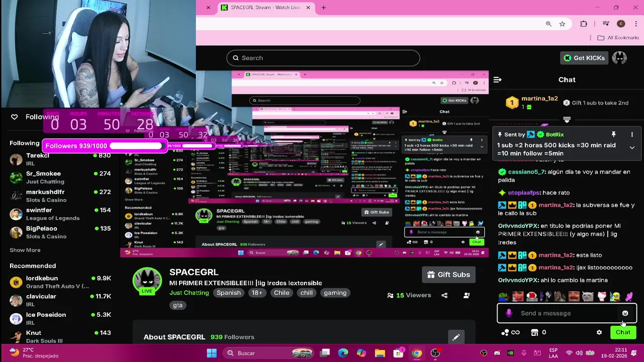Expand followed channels with Show More
The height and width of the screenshot is (362, 644).
(25, 250)
